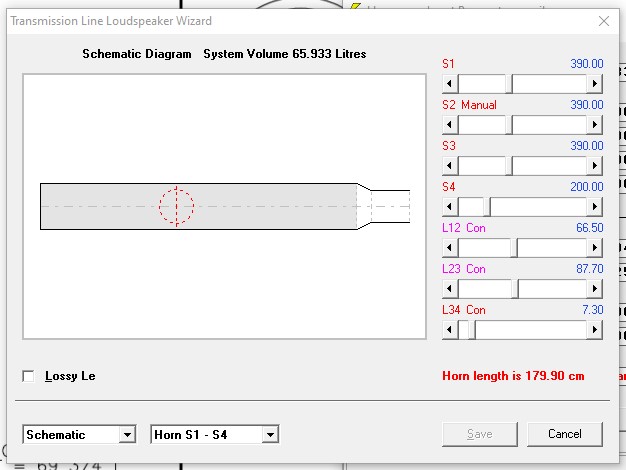
Task: Click the L23 Con slider thumb
Action: 515,289
